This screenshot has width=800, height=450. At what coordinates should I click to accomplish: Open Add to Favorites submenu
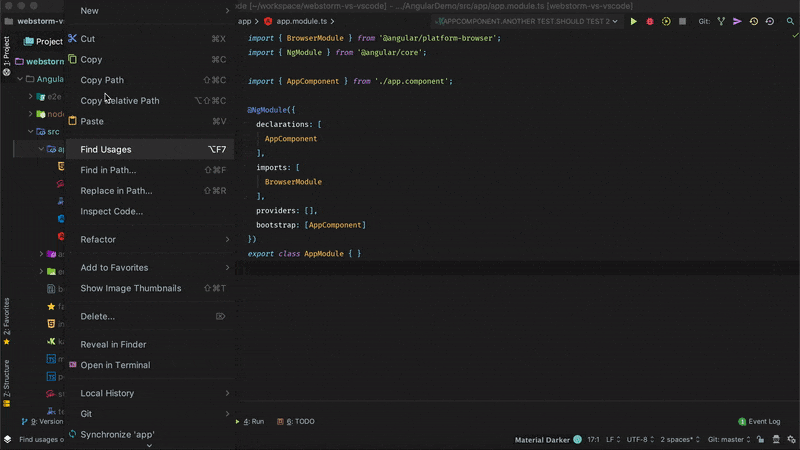[149, 267]
